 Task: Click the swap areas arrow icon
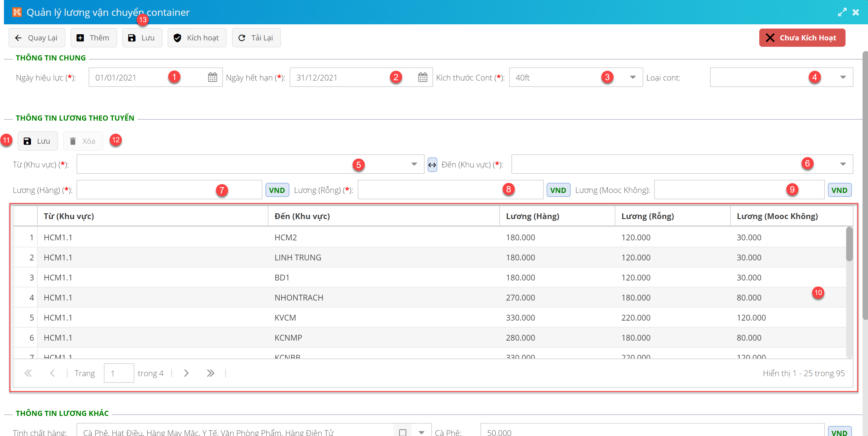432,165
